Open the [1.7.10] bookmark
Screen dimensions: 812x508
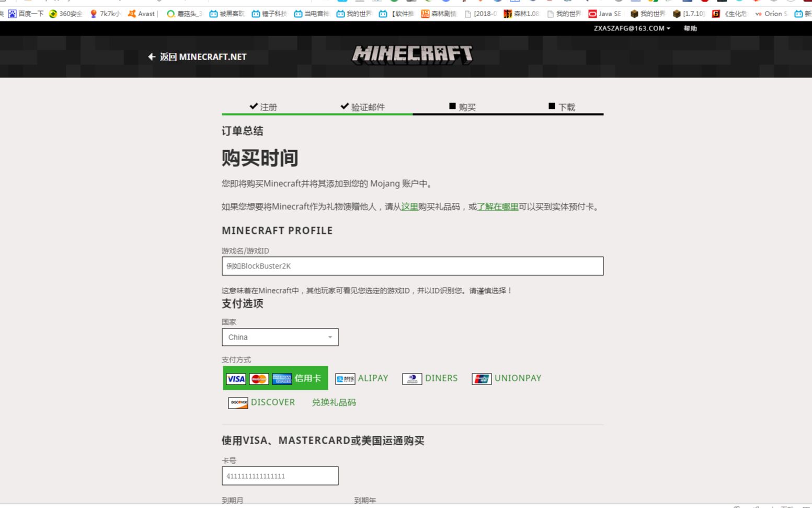point(689,14)
